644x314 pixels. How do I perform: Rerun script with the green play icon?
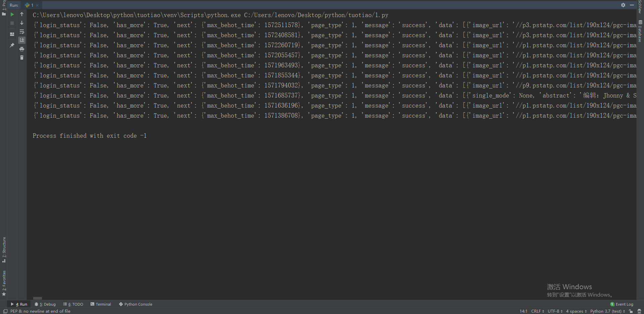coord(12,14)
